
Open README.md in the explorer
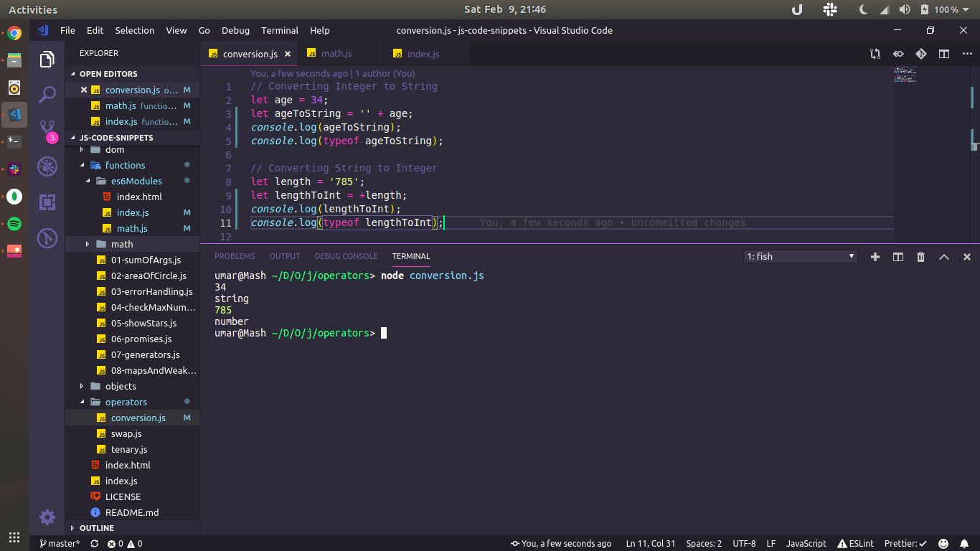coord(132,513)
